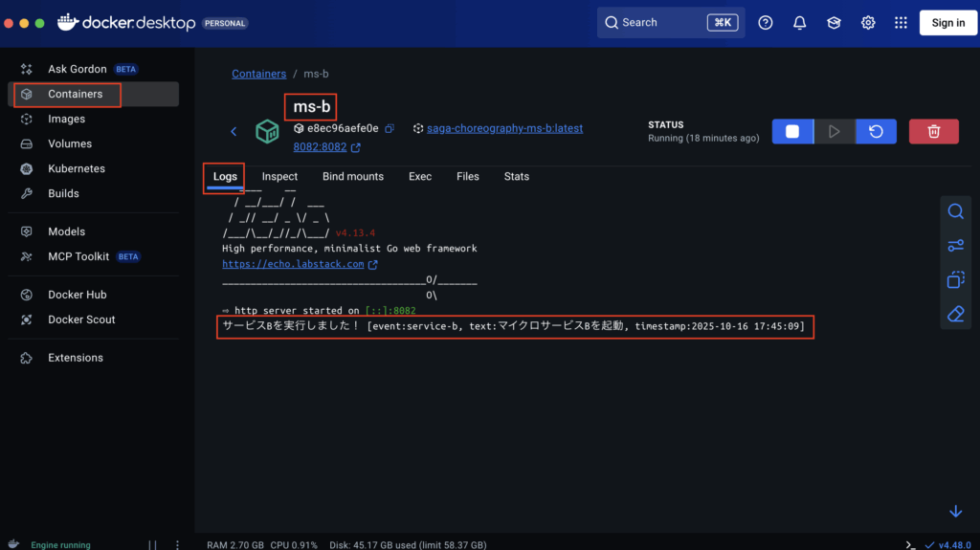Screen dimensions: 980x550
Task: Go back with the left chevron
Action: coord(234,132)
